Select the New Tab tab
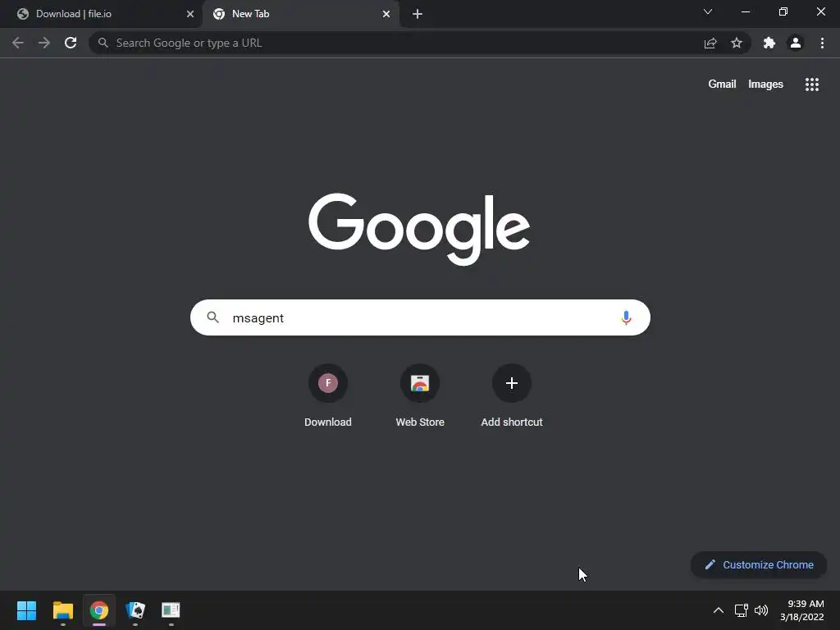This screenshot has height=630, width=840. click(300, 14)
